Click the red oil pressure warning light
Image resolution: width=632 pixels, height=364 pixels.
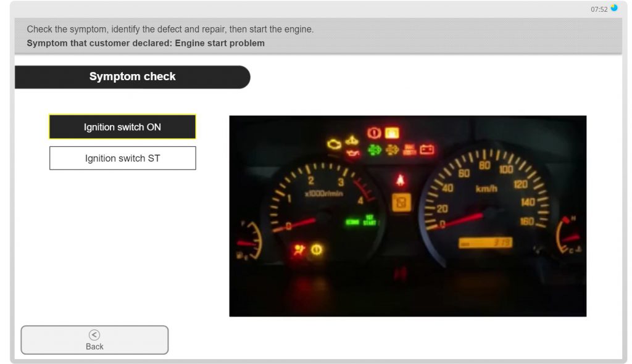point(352,152)
